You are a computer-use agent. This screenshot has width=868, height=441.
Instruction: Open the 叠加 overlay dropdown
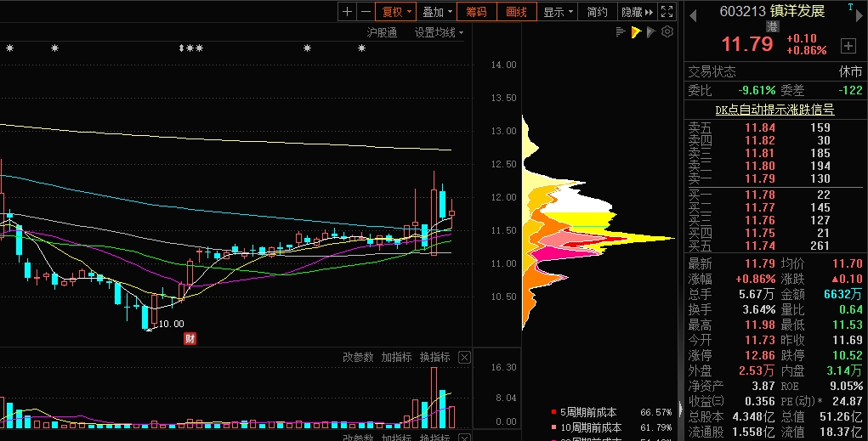(437, 12)
